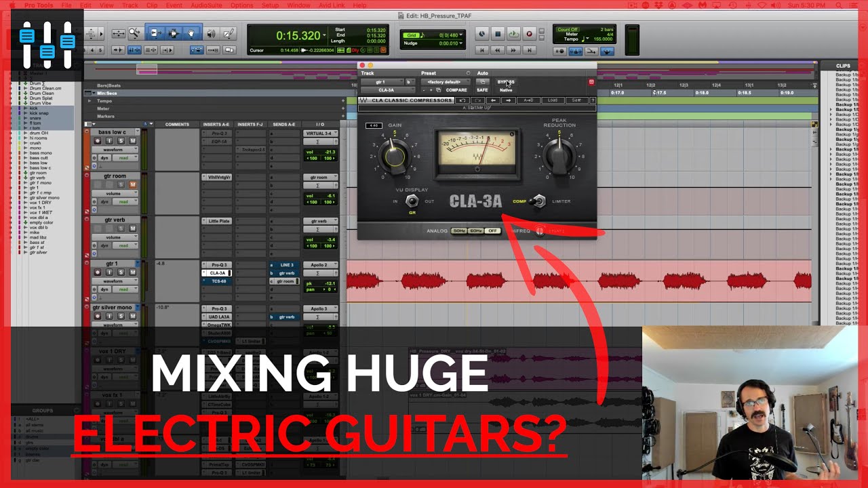Open the plugin help question mark
The height and width of the screenshot is (488, 868).
pos(592,100)
